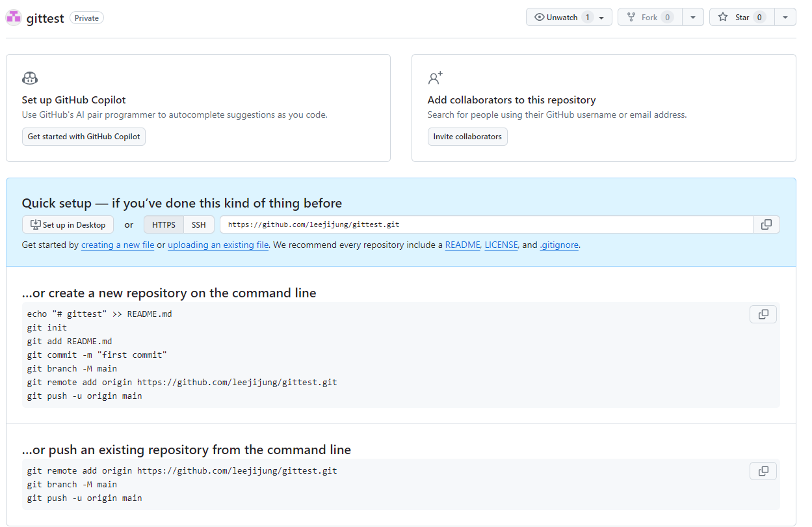Viewport: 812px width, 527px height.
Task: Click the Fork button
Action: tap(649, 18)
